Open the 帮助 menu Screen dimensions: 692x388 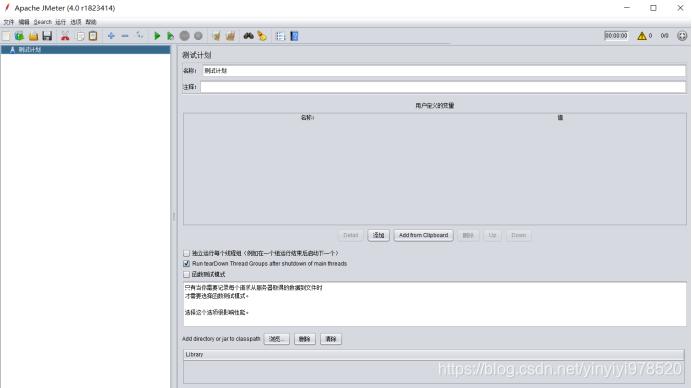pyautogui.click(x=91, y=22)
